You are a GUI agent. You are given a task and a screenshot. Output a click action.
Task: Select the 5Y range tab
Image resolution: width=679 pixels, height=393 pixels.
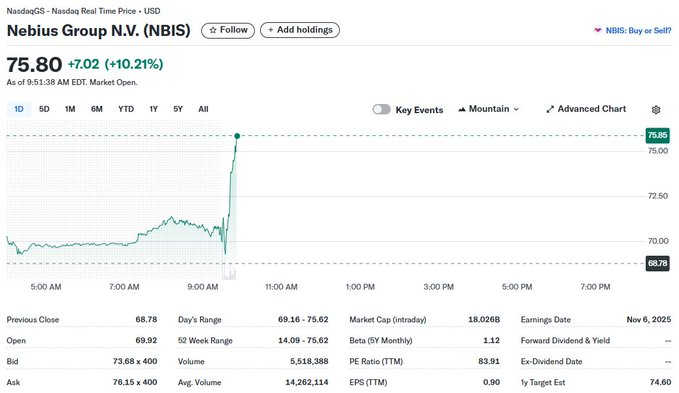click(x=178, y=109)
